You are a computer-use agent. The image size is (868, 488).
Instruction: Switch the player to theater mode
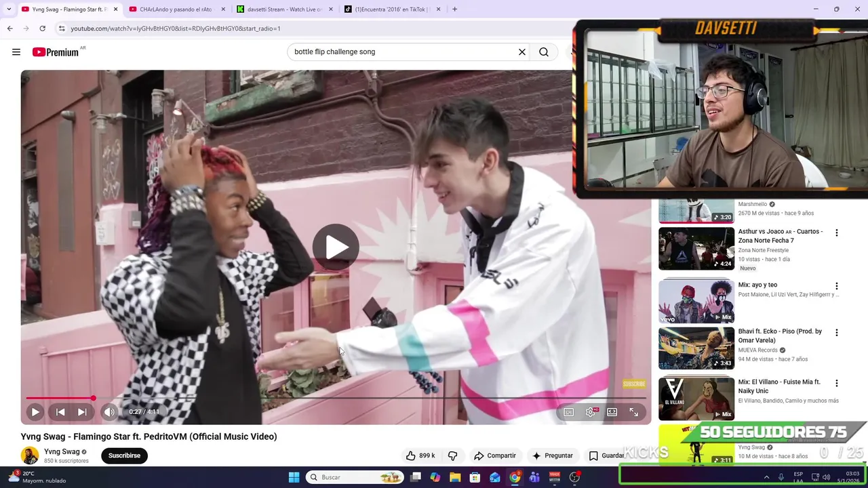(x=612, y=412)
